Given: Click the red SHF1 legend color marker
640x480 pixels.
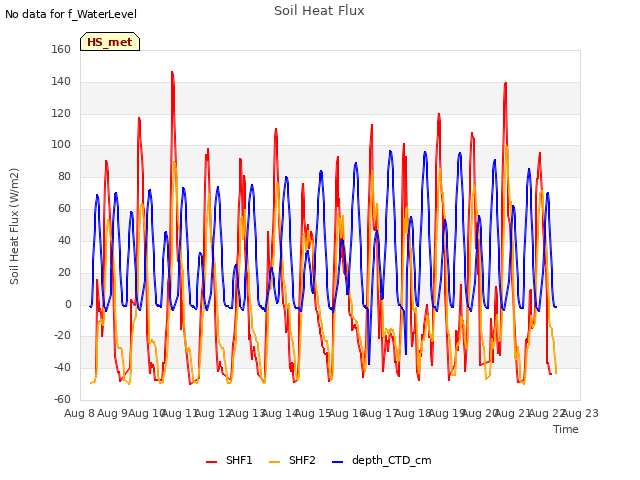Looking at the screenshot, I should pos(211,462).
